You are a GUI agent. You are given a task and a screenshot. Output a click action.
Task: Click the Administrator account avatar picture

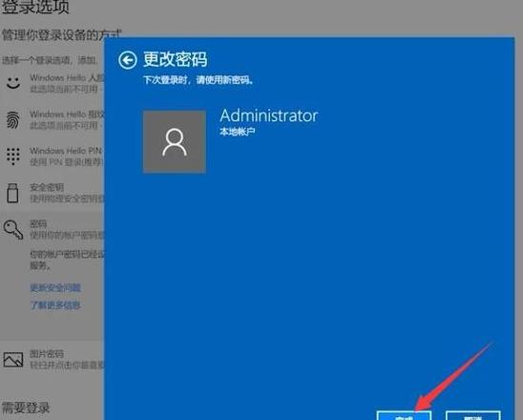click(175, 142)
